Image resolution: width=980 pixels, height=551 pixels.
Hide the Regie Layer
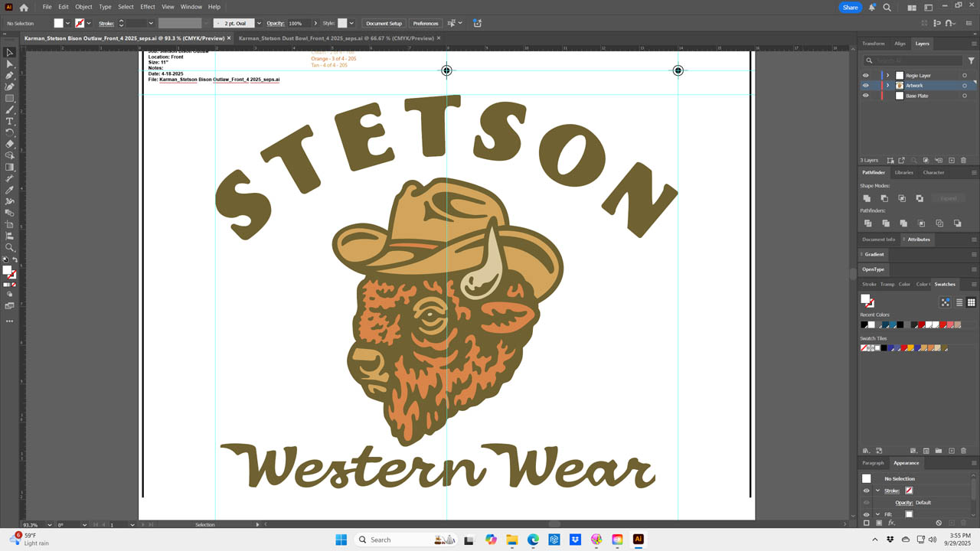[866, 76]
